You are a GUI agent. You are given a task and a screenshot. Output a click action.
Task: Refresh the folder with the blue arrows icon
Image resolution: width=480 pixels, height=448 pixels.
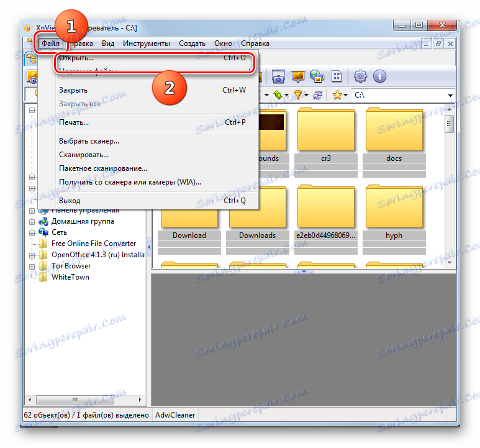pos(318,95)
